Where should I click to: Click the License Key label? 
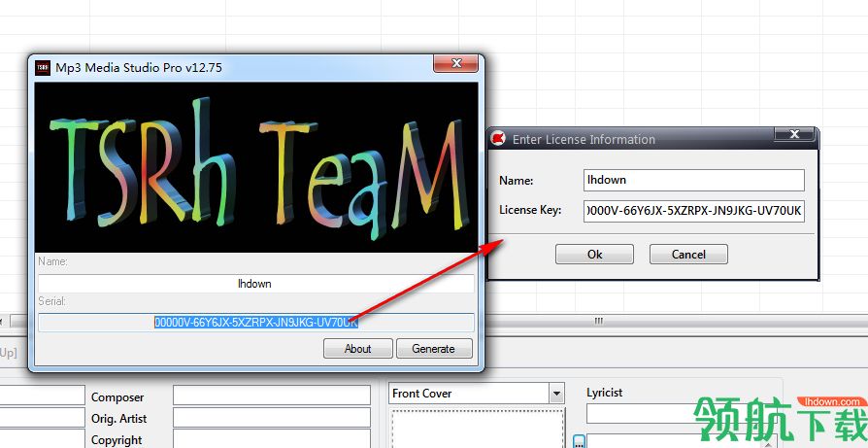click(530, 210)
